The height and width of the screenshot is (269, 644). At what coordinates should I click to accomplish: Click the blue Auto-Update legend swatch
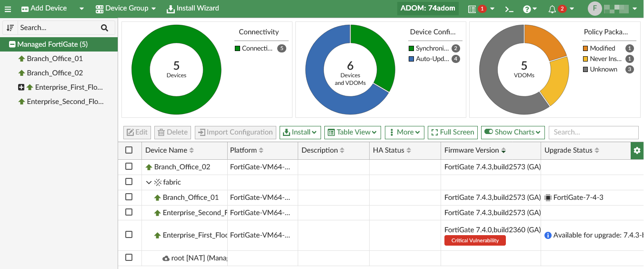[x=412, y=59]
